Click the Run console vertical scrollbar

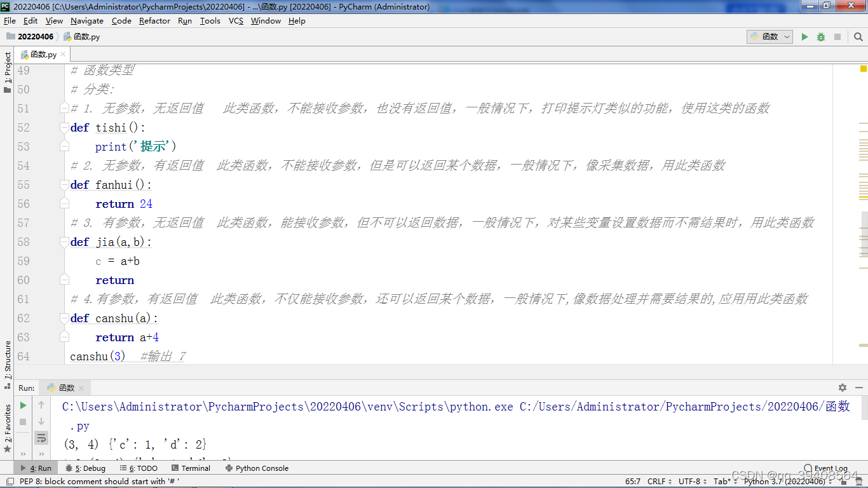tap(864, 407)
